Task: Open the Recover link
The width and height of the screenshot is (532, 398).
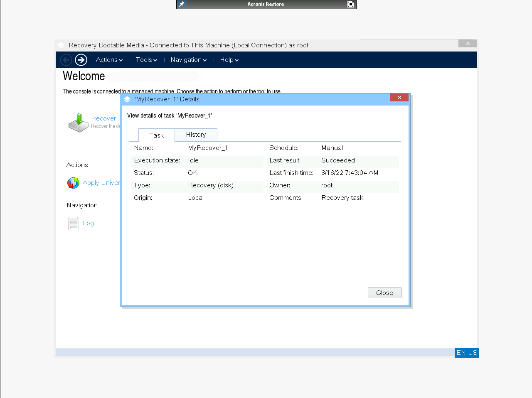Action: tap(103, 118)
